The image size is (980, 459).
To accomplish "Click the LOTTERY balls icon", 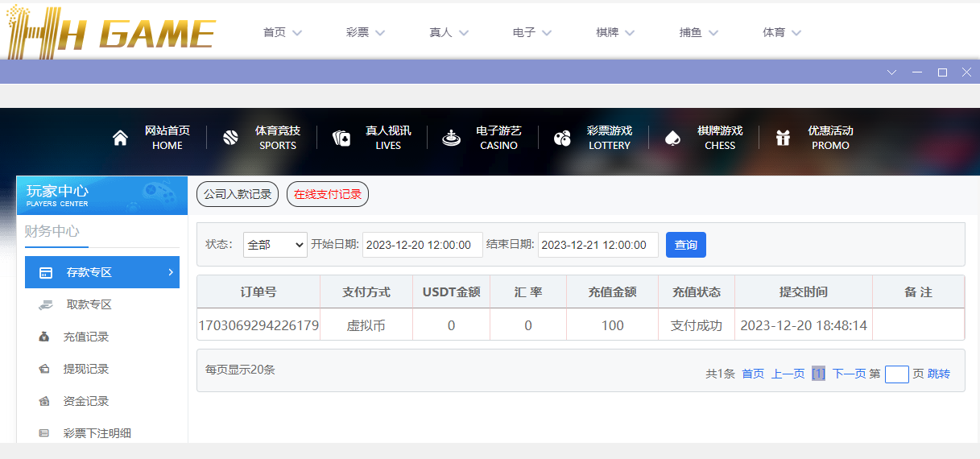I will click(562, 138).
